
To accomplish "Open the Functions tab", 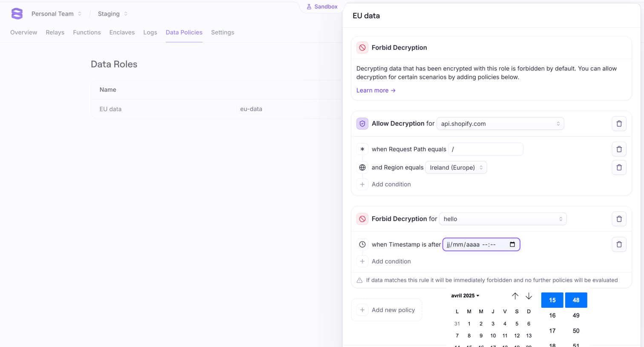I will point(87,32).
